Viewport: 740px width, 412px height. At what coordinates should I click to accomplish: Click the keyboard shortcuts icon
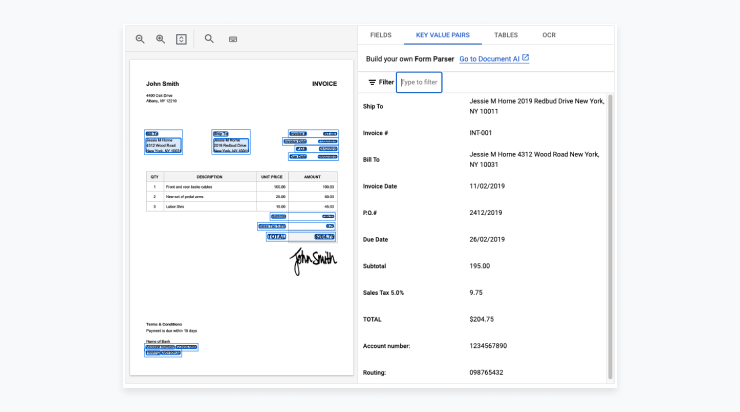point(233,39)
